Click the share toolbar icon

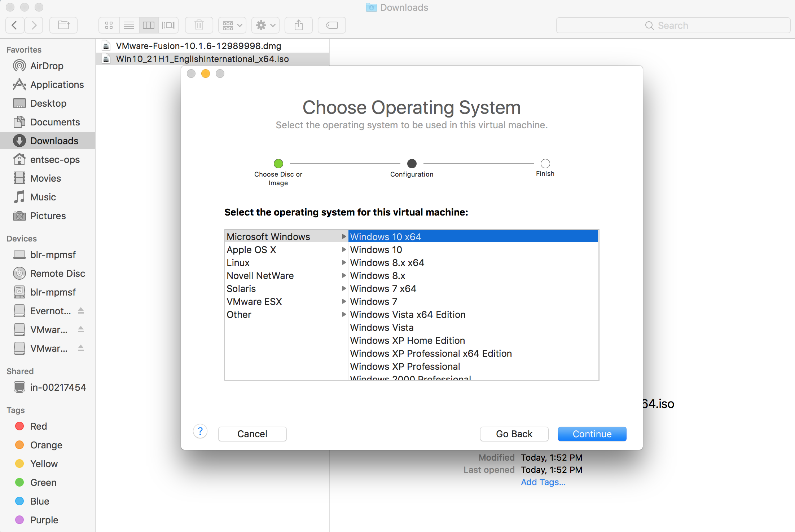[x=298, y=25]
